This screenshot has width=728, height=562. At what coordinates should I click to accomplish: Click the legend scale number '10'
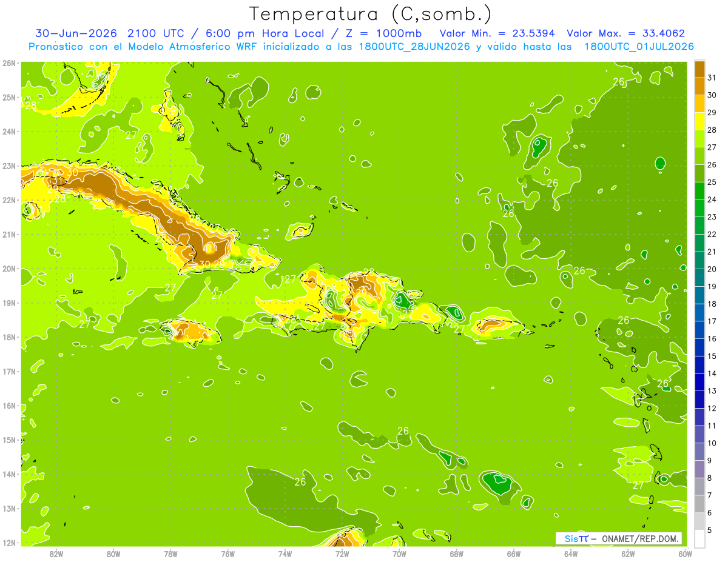712,443
